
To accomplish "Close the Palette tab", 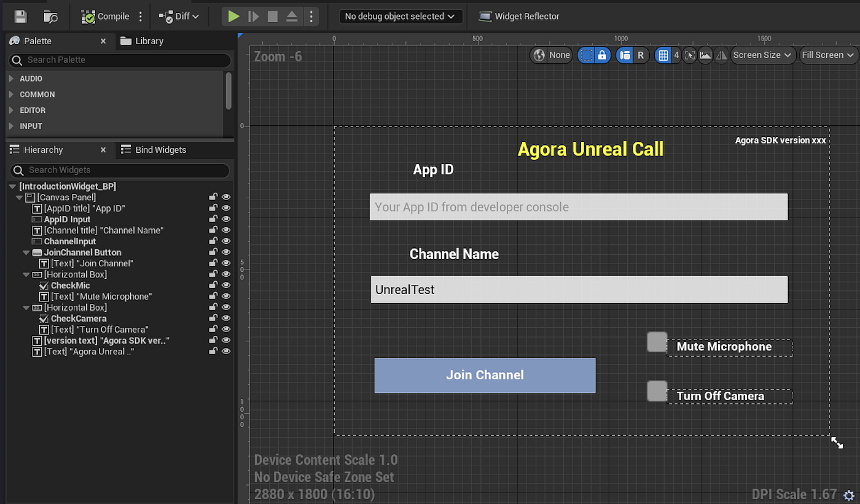I will (103, 41).
